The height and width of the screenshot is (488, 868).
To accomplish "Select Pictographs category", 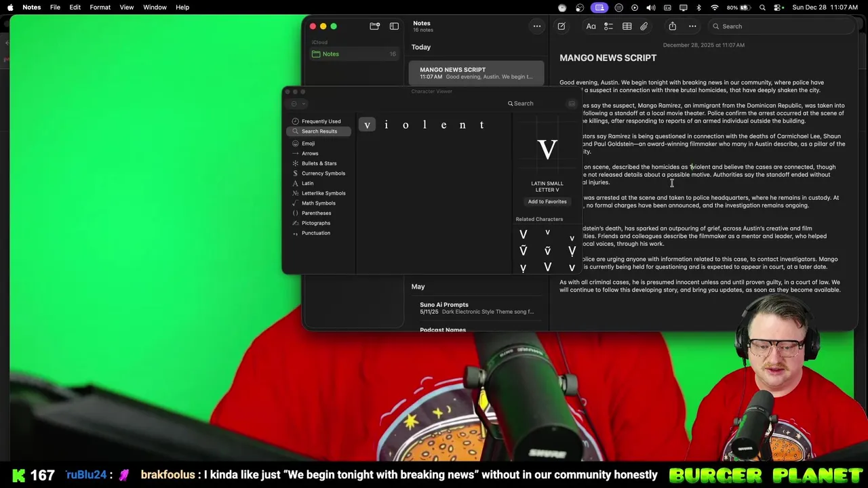I will click(319, 223).
